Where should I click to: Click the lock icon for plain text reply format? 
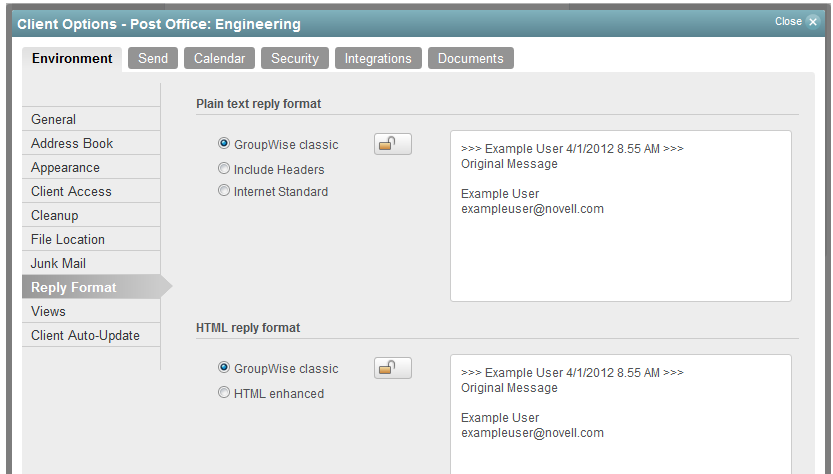pyautogui.click(x=392, y=145)
